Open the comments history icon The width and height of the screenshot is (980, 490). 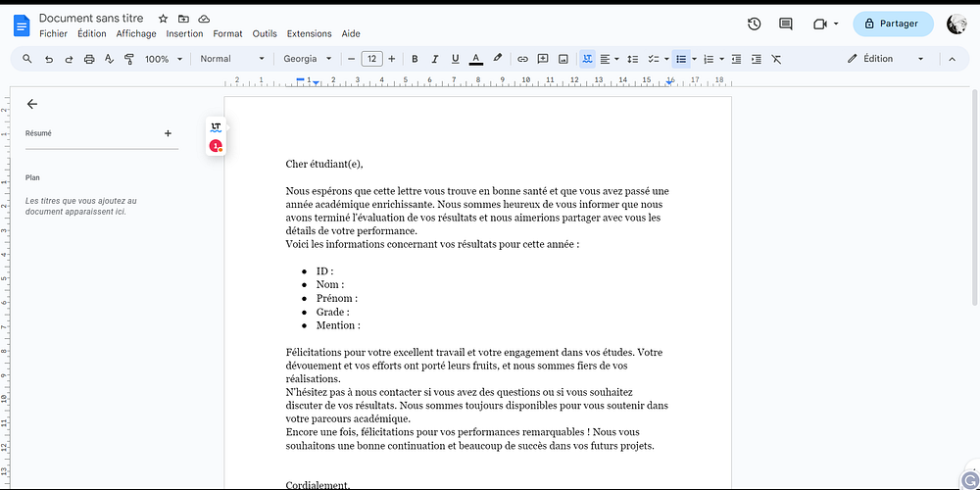pos(786,24)
